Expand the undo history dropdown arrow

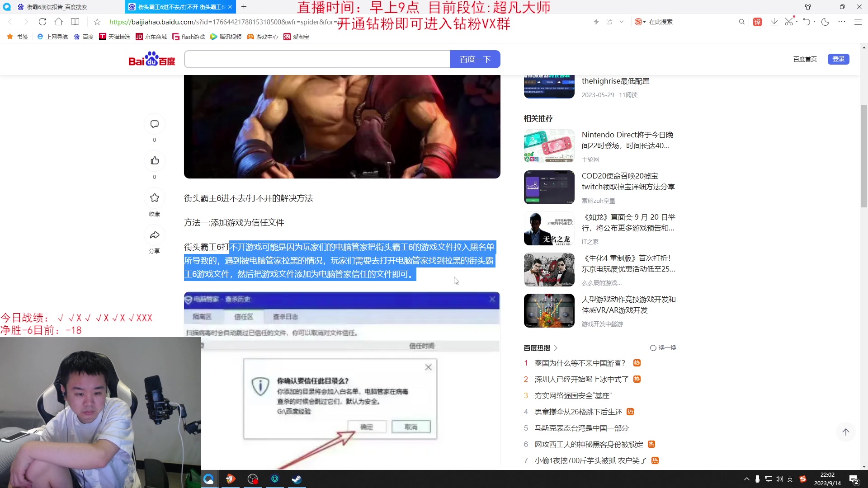[x=814, y=21]
